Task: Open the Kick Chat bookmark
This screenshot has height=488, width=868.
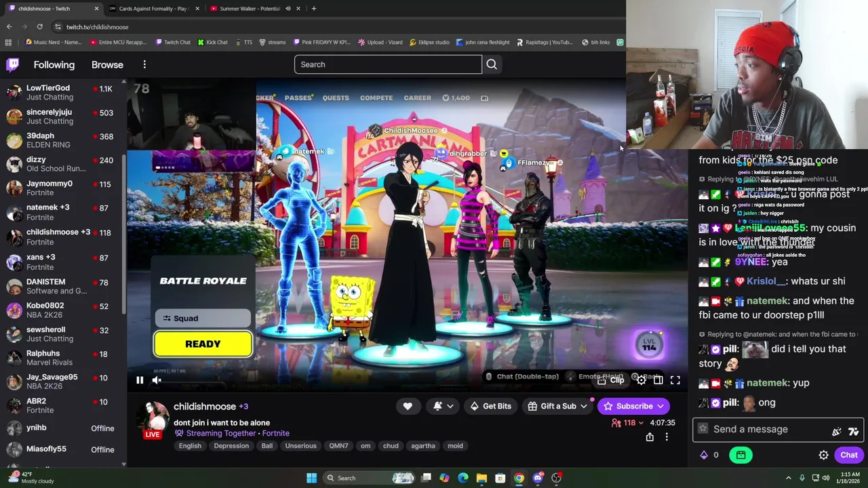Action: [x=213, y=42]
